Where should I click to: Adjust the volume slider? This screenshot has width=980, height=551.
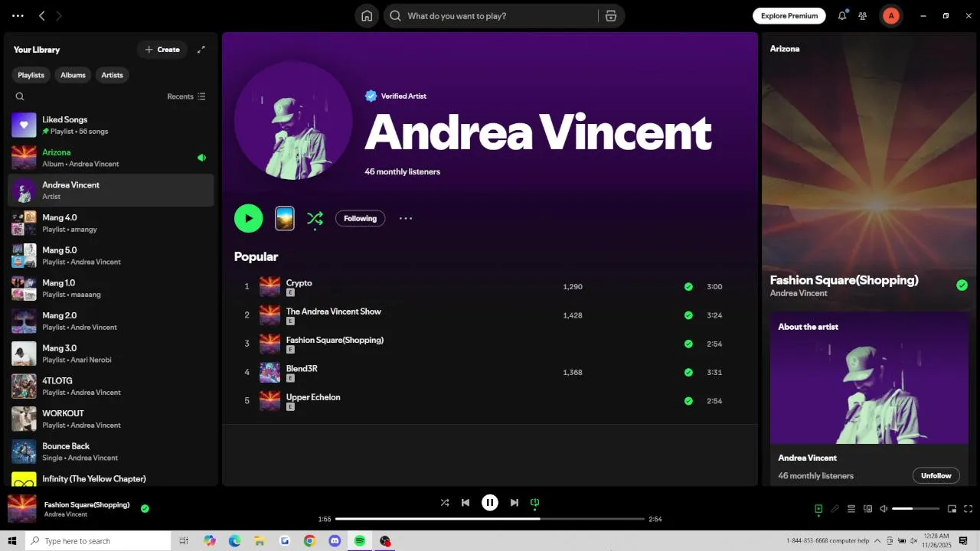[916, 509]
